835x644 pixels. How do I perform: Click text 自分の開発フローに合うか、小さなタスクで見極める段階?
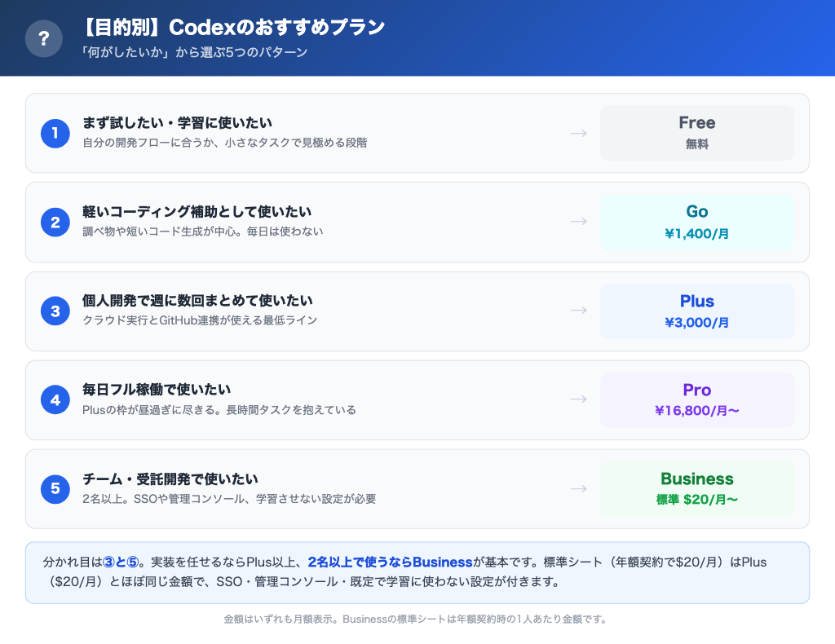click(225, 143)
